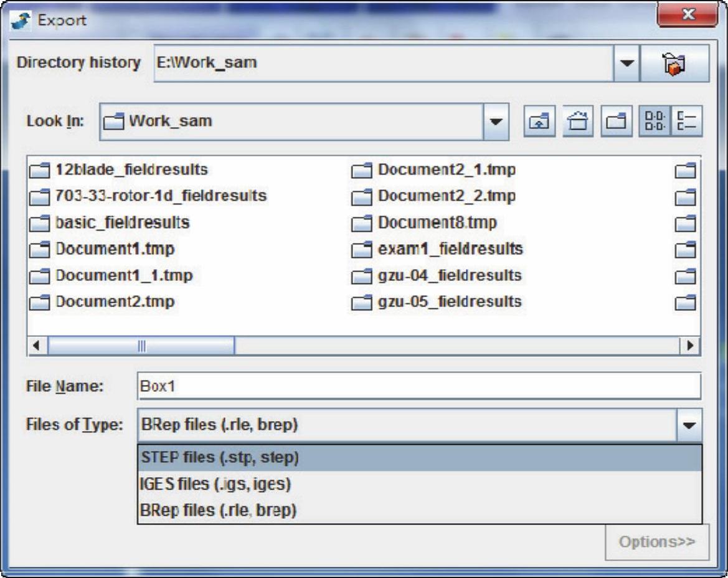Select the Document8.tmp folder
Screen dimensions: 728x578
pyautogui.click(x=437, y=223)
